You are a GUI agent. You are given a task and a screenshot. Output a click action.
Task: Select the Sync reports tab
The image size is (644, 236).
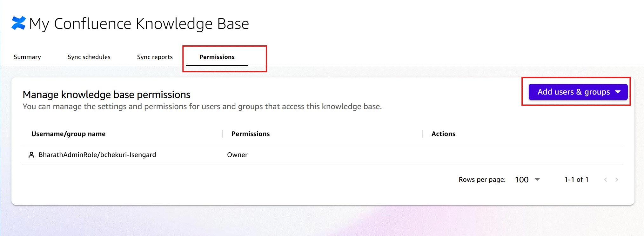155,57
